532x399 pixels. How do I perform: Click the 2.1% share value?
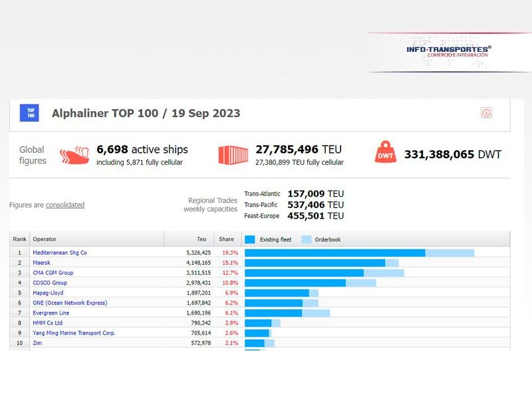pyautogui.click(x=231, y=342)
